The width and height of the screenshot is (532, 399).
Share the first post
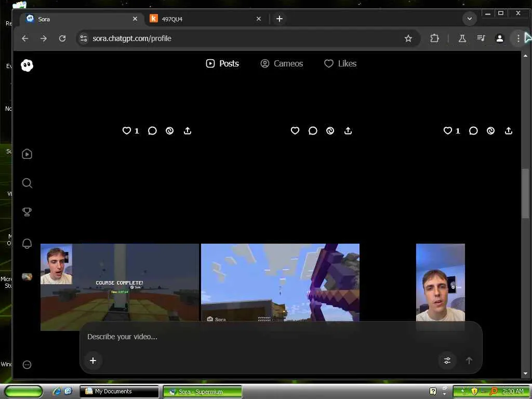tap(188, 130)
